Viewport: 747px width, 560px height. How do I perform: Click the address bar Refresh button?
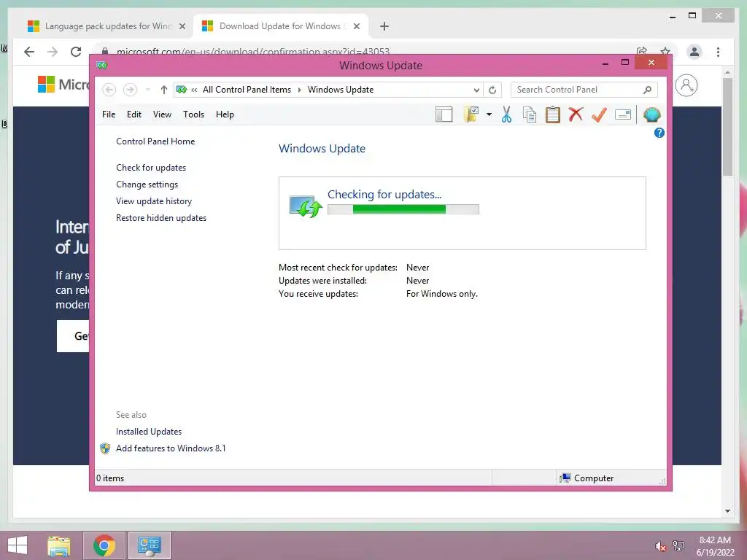pos(492,90)
